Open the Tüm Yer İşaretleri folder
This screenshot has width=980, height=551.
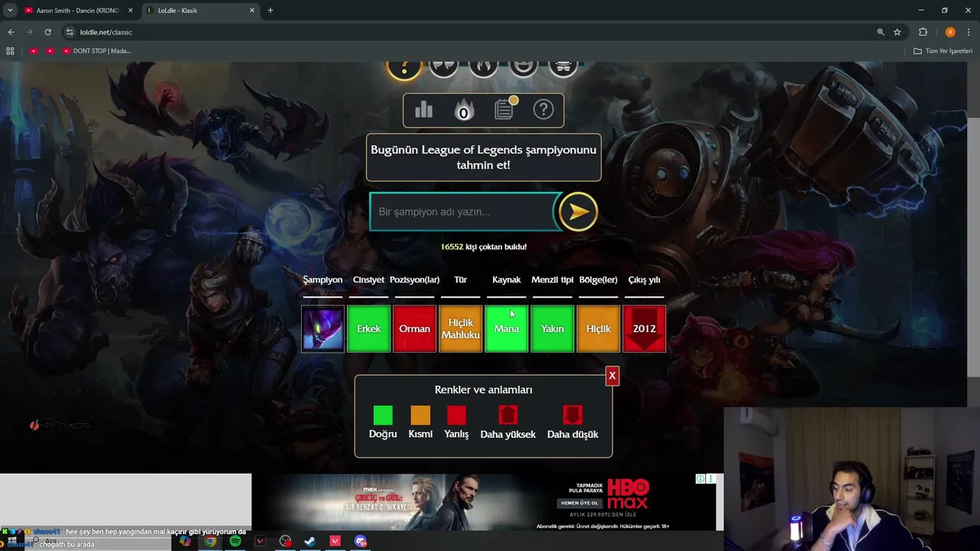click(x=943, y=51)
